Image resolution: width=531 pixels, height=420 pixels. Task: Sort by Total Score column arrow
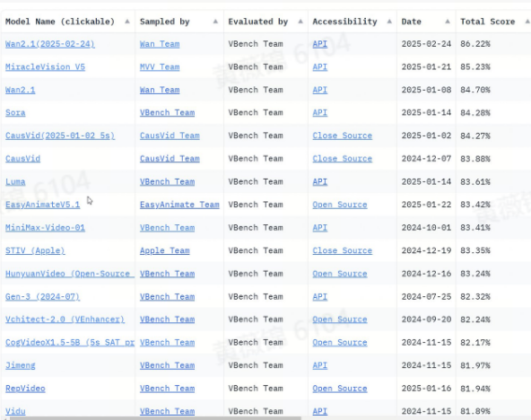[x=527, y=22]
